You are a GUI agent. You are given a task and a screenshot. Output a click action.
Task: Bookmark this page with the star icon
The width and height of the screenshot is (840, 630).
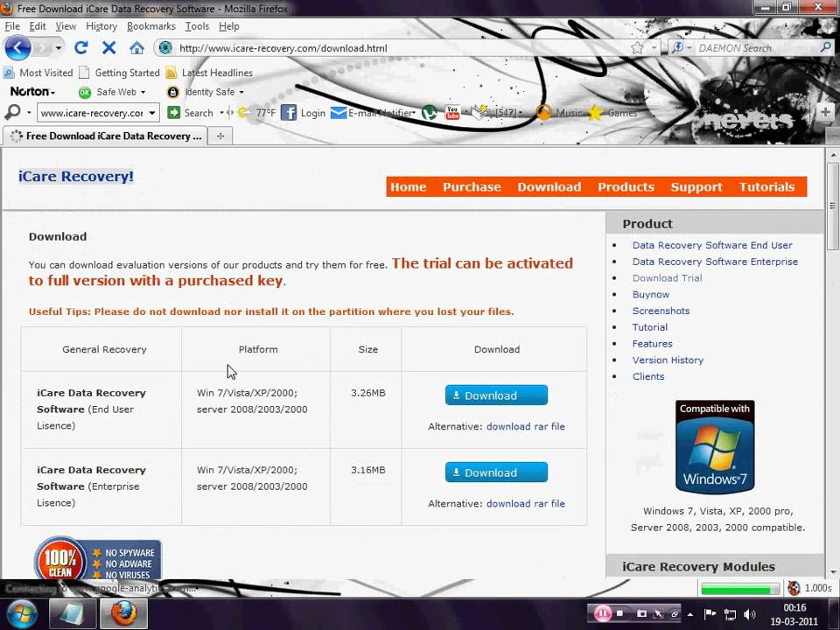click(x=637, y=47)
